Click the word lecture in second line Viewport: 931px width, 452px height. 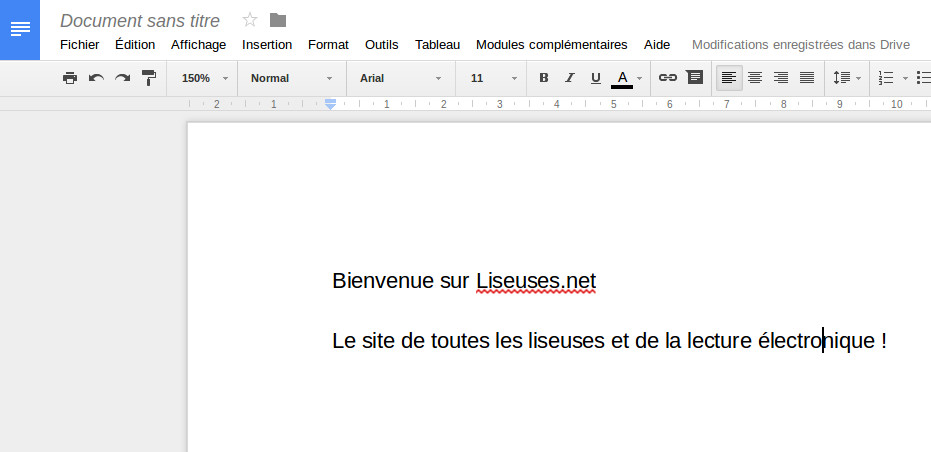pyautogui.click(x=719, y=341)
